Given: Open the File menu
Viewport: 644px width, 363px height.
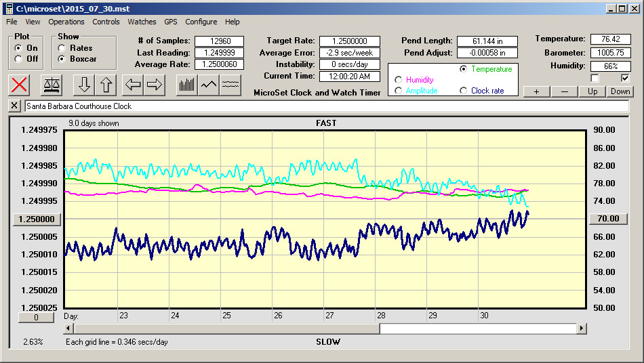Looking at the screenshot, I should pyautogui.click(x=12, y=22).
